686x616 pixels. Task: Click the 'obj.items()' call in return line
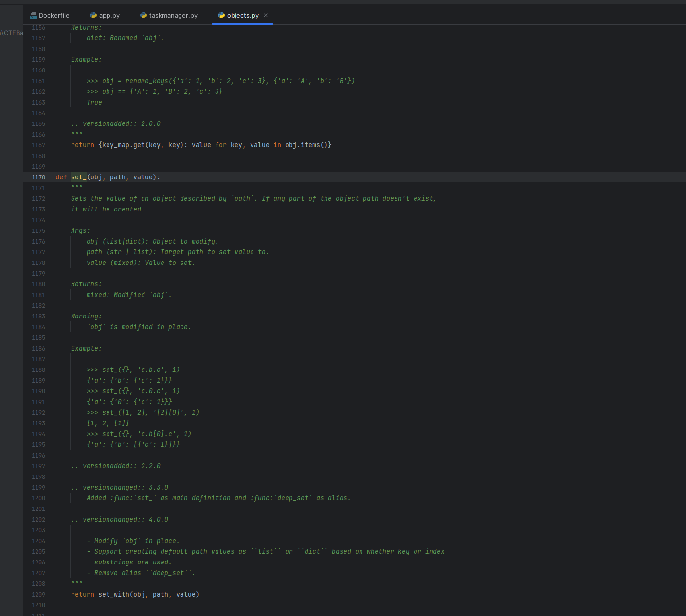[x=307, y=145]
